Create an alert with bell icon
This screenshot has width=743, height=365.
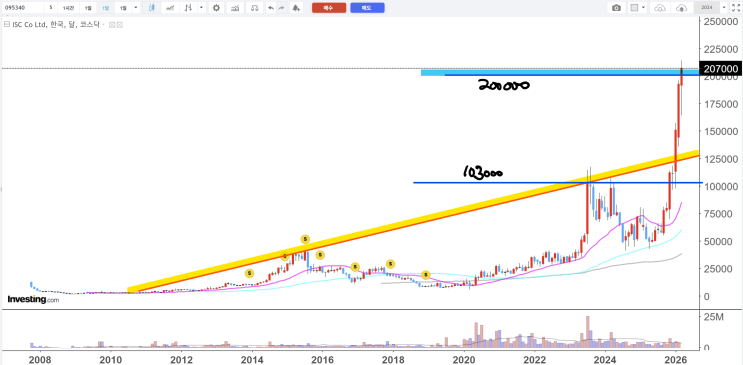pyautogui.click(x=296, y=8)
